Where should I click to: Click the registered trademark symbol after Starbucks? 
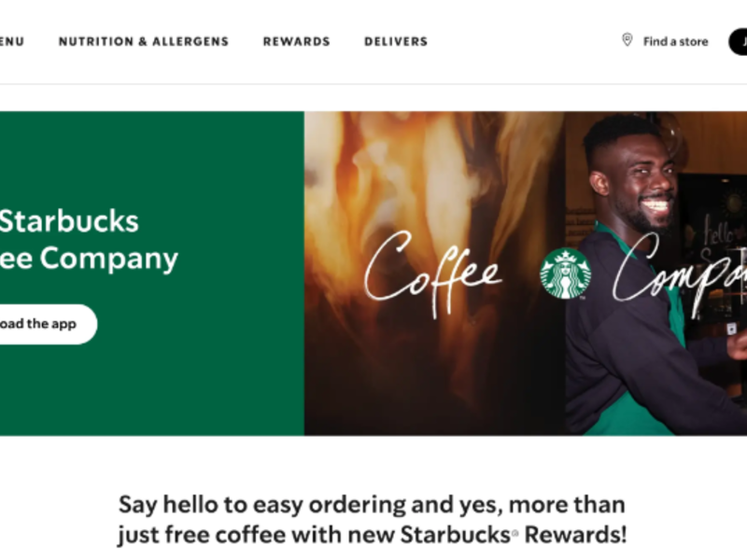click(x=515, y=534)
